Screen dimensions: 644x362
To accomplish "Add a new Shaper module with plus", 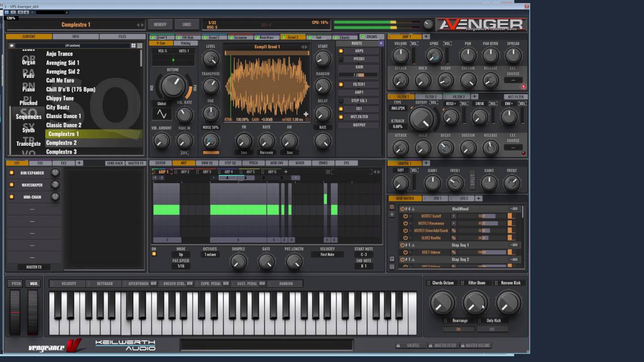I will [x=426, y=163].
